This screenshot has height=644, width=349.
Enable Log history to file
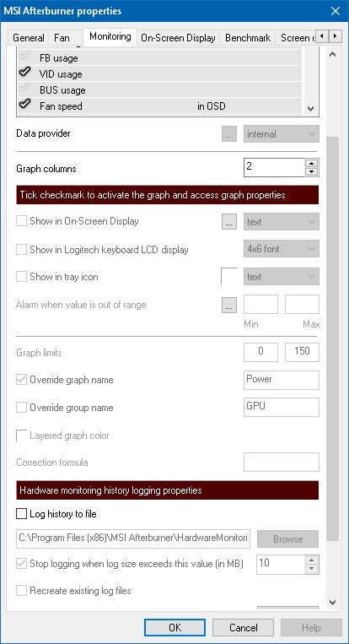click(21, 513)
